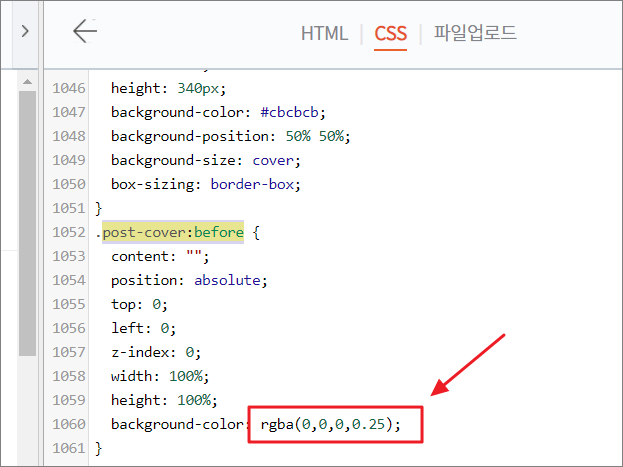Select the CSS tab
Image resolution: width=623 pixels, height=467 pixels.
[391, 33]
